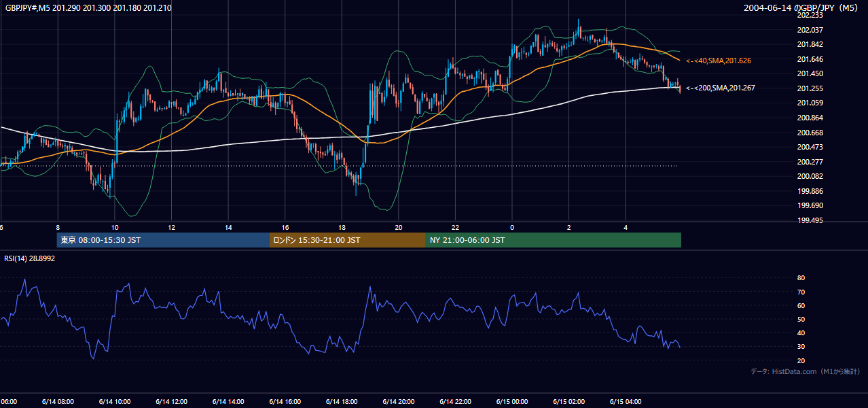868x408 pixels.
Task: Click hour tick 8 under the price chart
Action: click(x=58, y=228)
